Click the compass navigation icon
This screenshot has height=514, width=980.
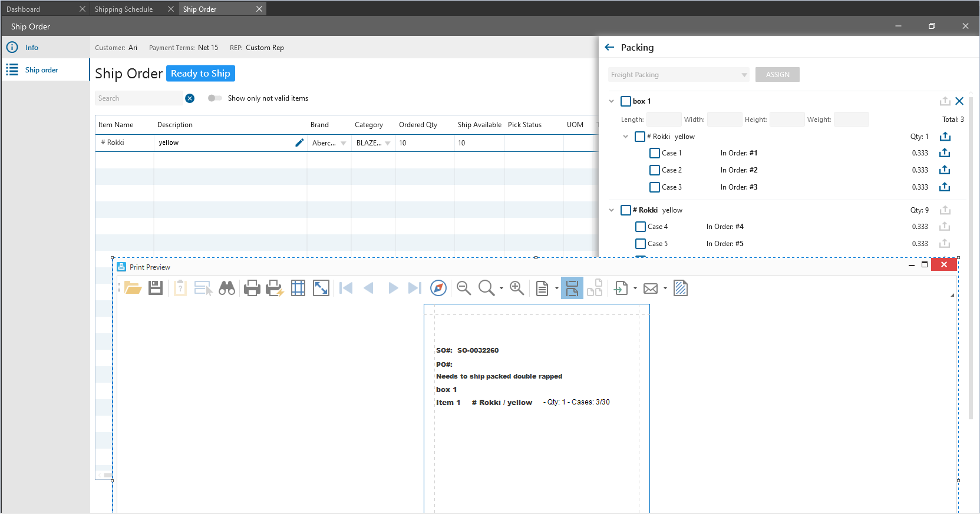click(x=438, y=288)
